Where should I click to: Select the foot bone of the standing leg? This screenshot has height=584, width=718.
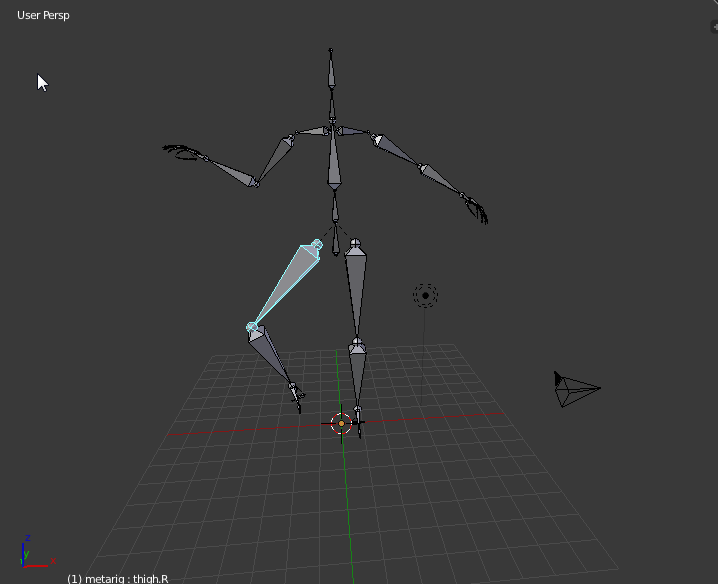[x=359, y=422]
